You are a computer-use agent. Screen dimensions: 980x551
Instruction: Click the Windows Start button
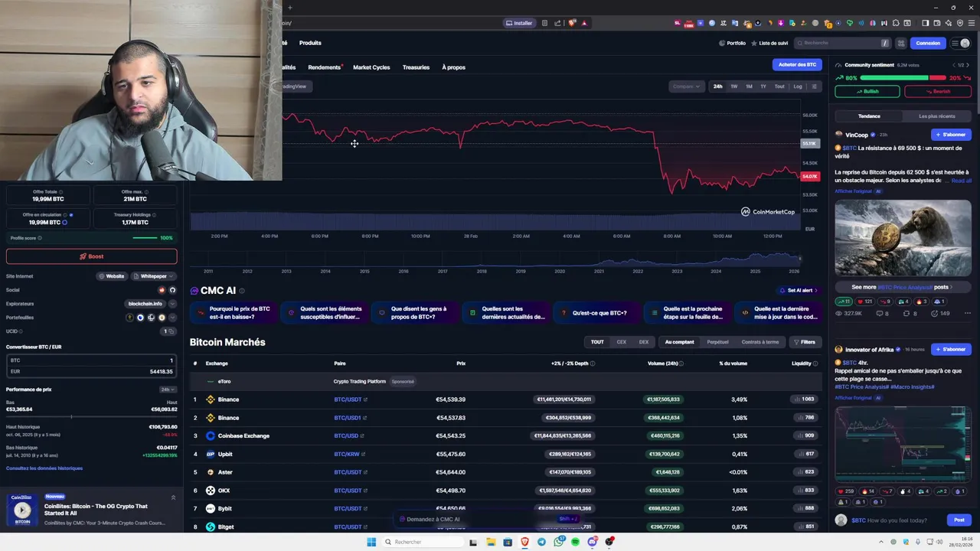pos(371,542)
